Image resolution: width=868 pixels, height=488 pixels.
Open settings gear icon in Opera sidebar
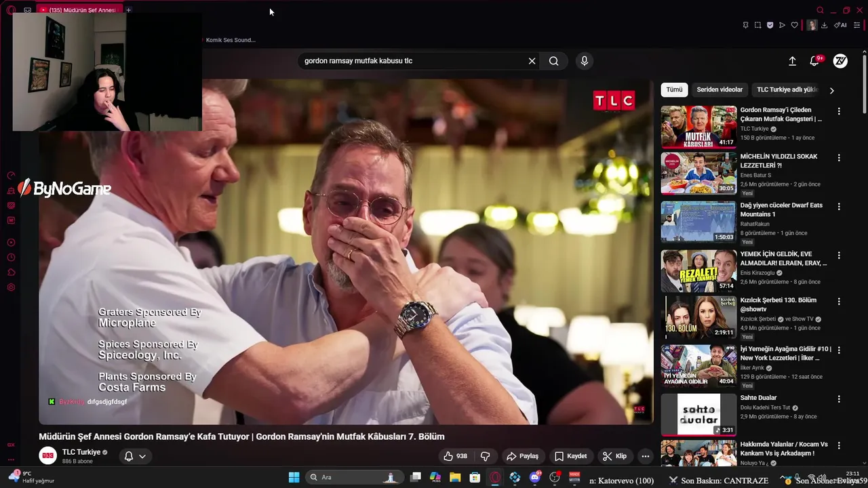[11, 287]
